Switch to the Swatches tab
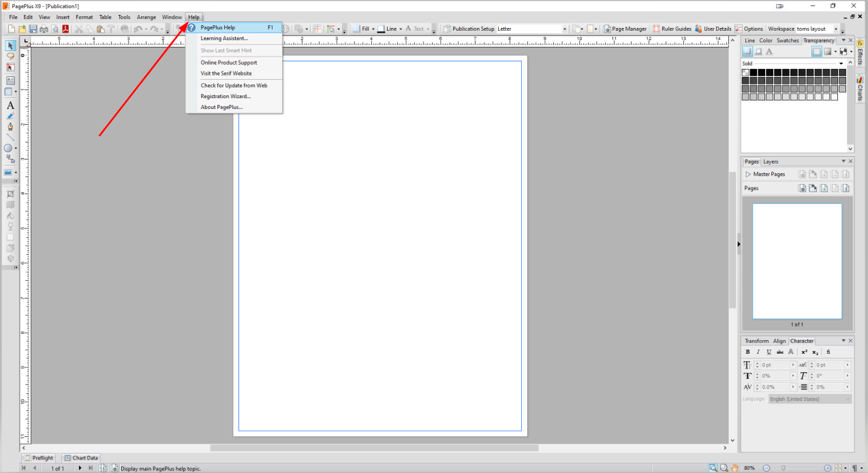 788,40
